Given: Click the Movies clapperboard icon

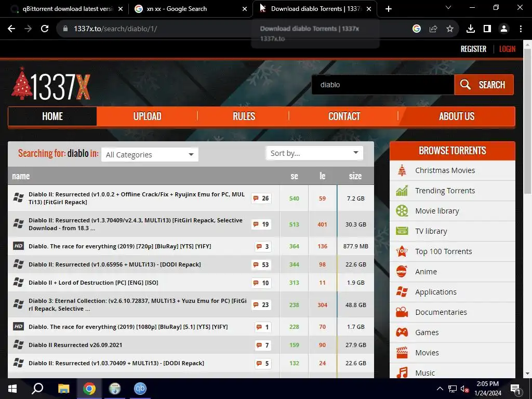Looking at the screenshot, I should (402, 353).
